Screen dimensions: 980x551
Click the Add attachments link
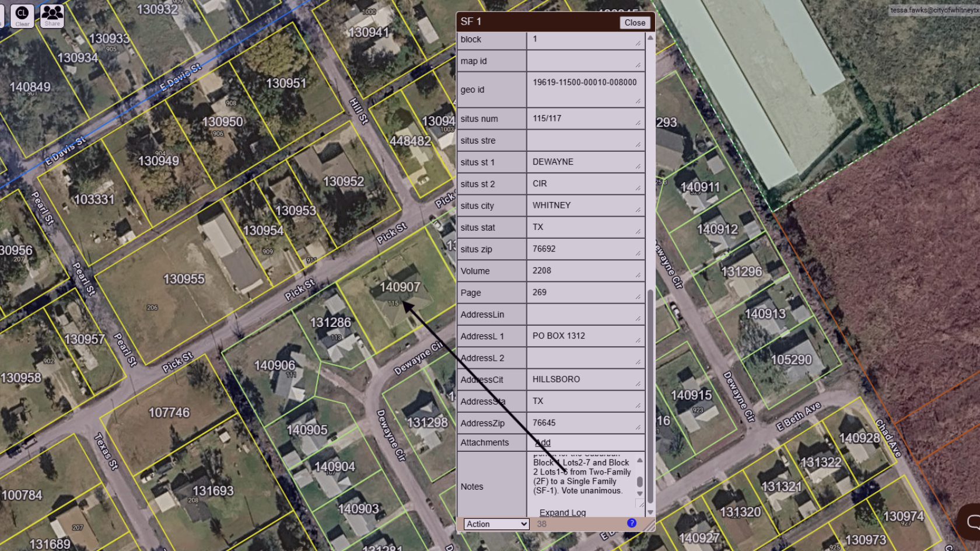pos(543,442)
